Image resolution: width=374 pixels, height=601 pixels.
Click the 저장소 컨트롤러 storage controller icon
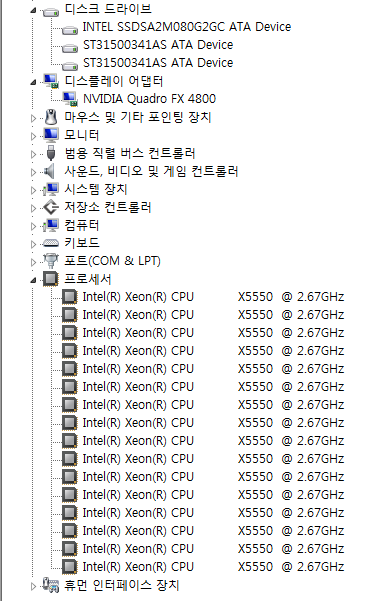click(51, 207)
